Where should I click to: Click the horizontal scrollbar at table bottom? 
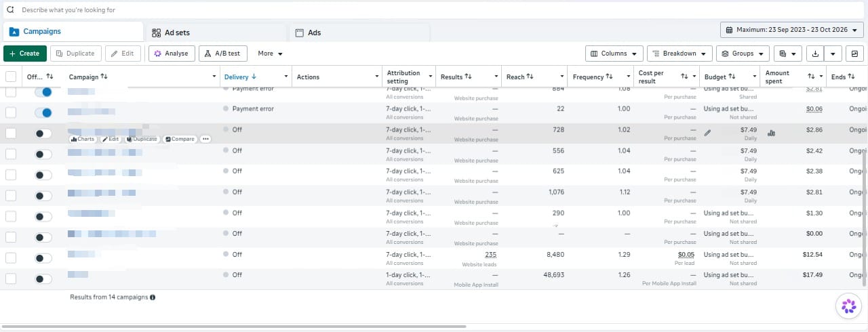[234, 327]
